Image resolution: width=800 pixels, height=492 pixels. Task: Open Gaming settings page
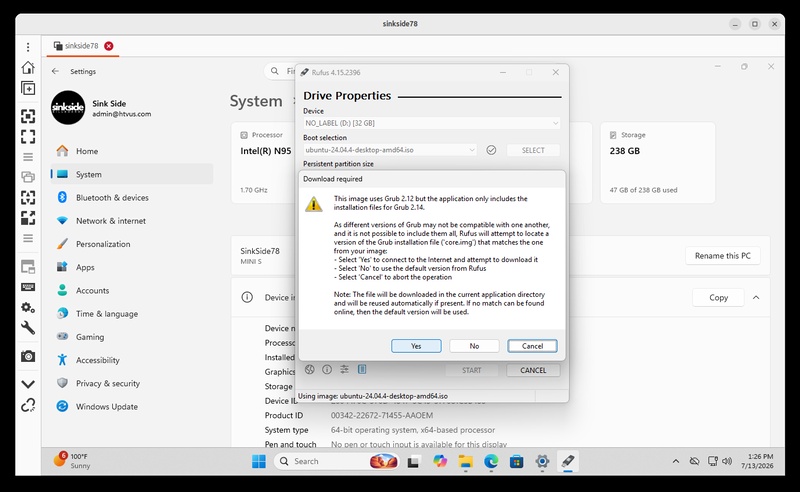coord(132,337)
